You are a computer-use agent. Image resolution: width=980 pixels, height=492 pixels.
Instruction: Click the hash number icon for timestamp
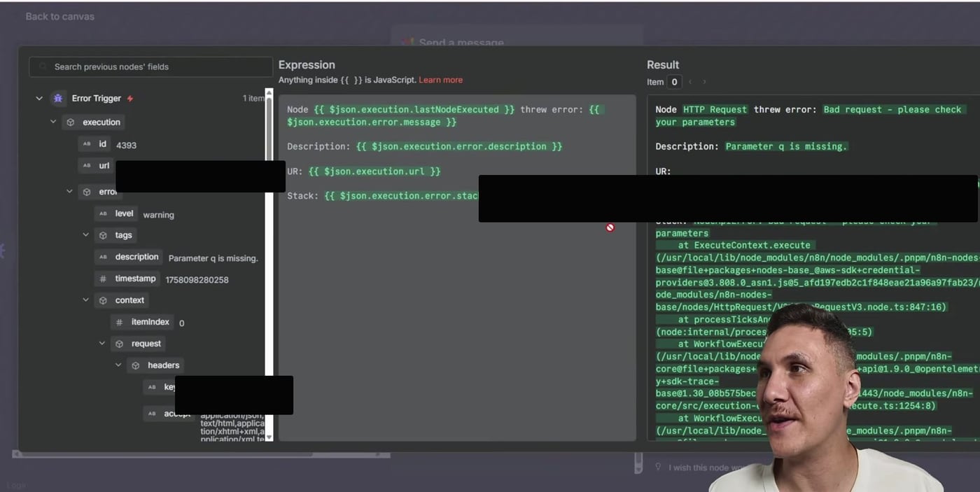point(103,279)
